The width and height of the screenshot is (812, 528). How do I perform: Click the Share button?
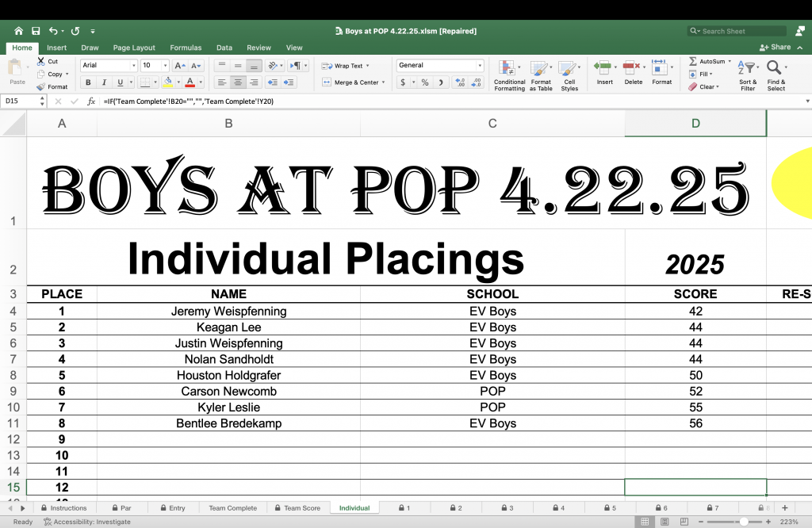[776, 47]
